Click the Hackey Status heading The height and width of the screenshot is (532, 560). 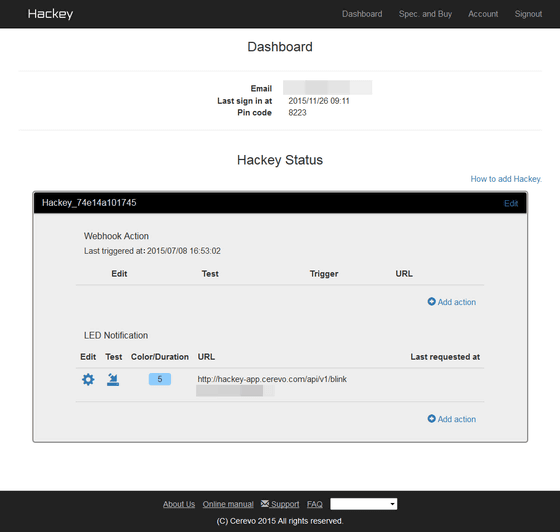click(280, 160)
